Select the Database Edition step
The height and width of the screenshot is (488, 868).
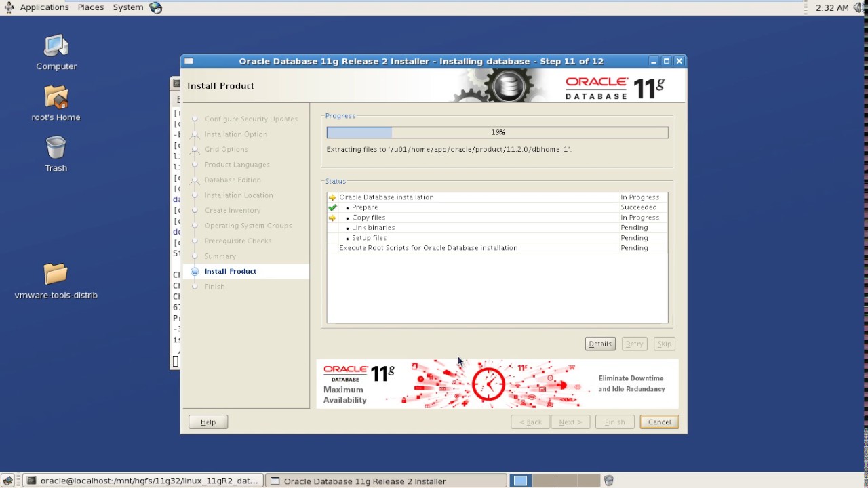(233, 180)
